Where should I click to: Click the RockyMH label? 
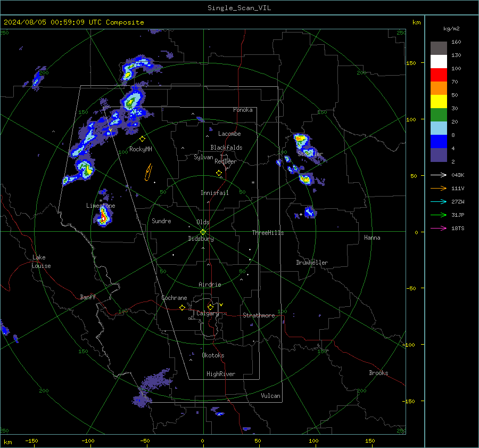tap(141, 149)
